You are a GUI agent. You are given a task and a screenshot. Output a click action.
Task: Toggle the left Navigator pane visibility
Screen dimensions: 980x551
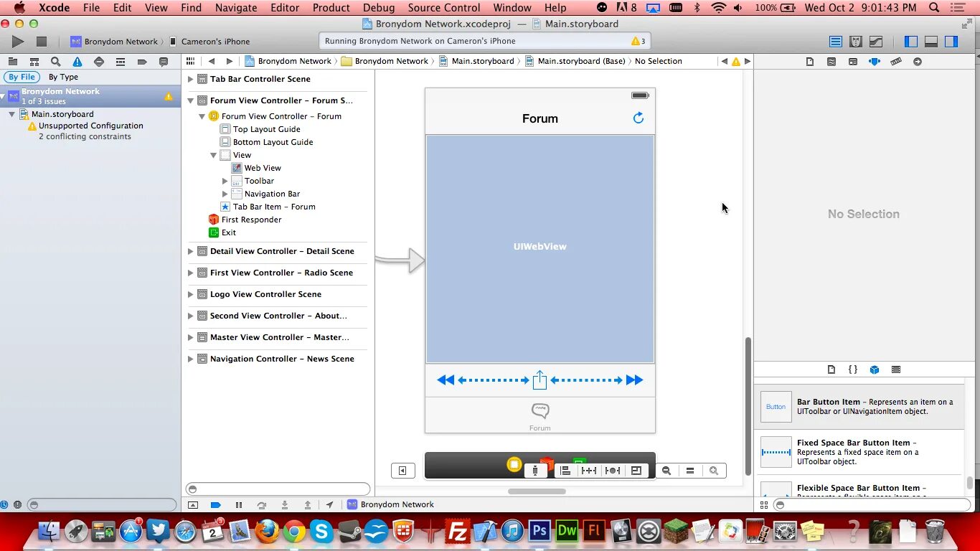click(911, 42)
